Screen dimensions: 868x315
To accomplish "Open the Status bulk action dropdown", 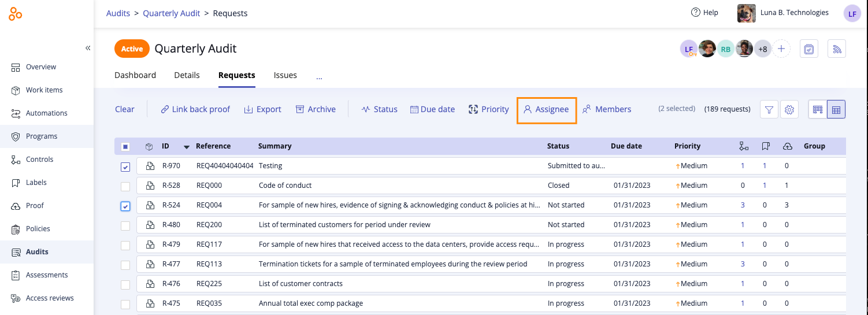I will tap(379, 109).
